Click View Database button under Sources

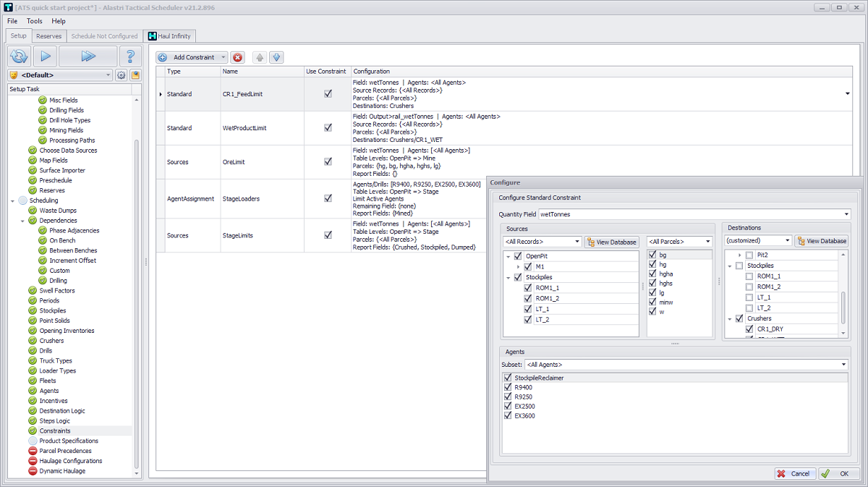pos(612,242)
